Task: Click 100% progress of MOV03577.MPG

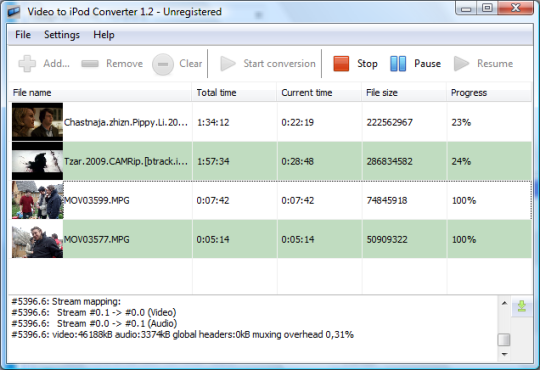Action: [x=464, y=239]
